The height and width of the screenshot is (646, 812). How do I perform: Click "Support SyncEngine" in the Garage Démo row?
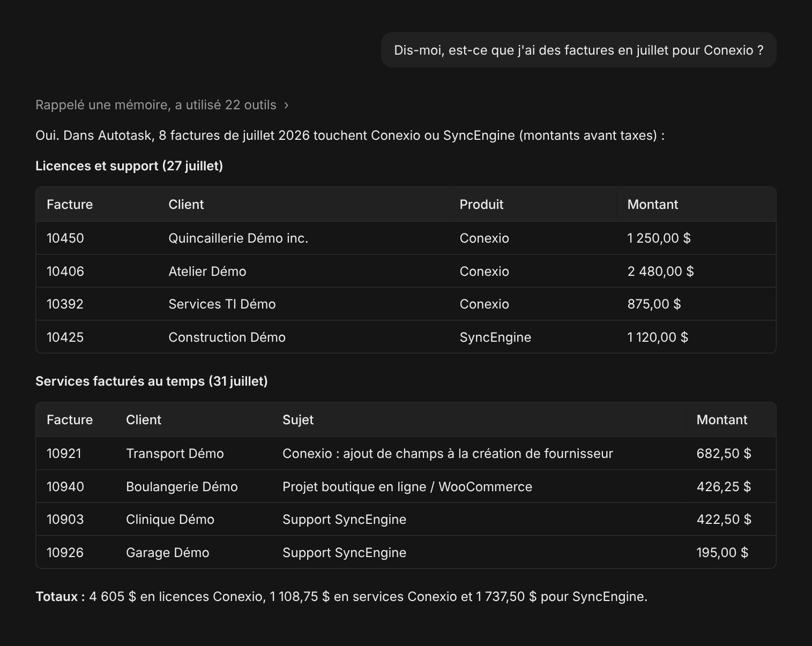pos(344,553)
